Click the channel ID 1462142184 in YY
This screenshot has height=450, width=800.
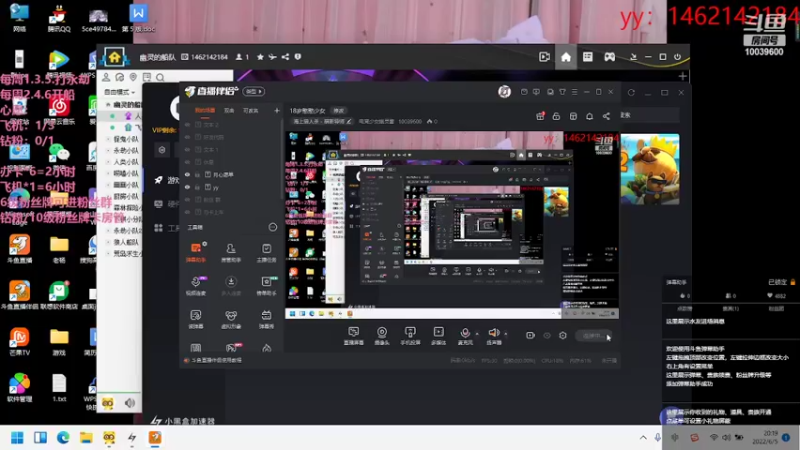tap(209, 57)
